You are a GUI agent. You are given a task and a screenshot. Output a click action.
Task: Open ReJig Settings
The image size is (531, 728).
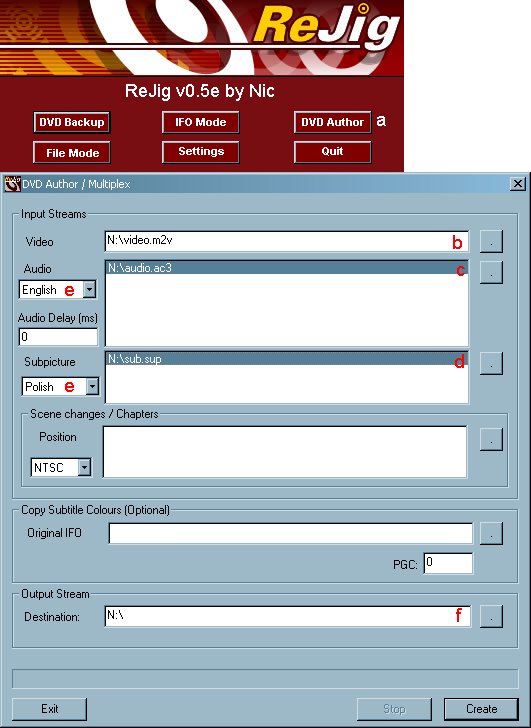click(201, 152)
